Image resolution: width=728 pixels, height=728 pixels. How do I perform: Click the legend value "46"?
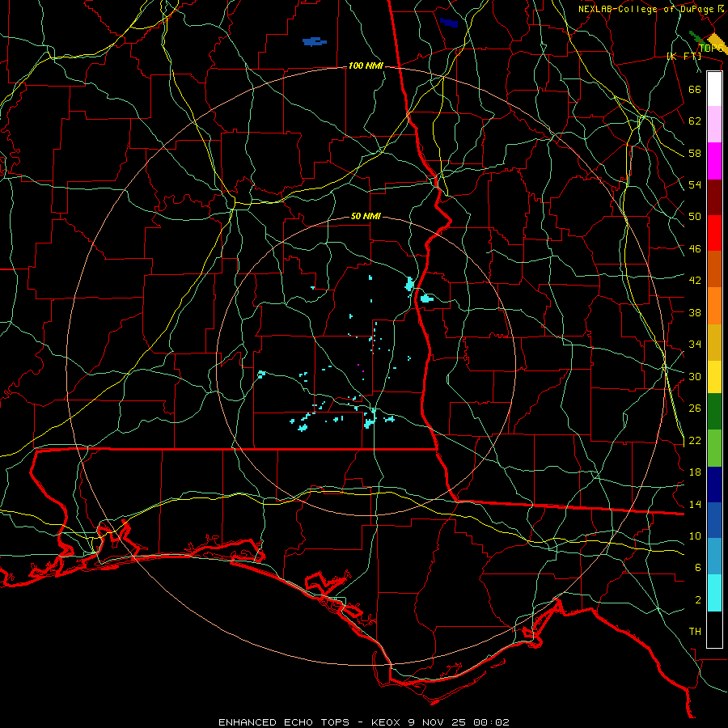(x=695, y=249)
